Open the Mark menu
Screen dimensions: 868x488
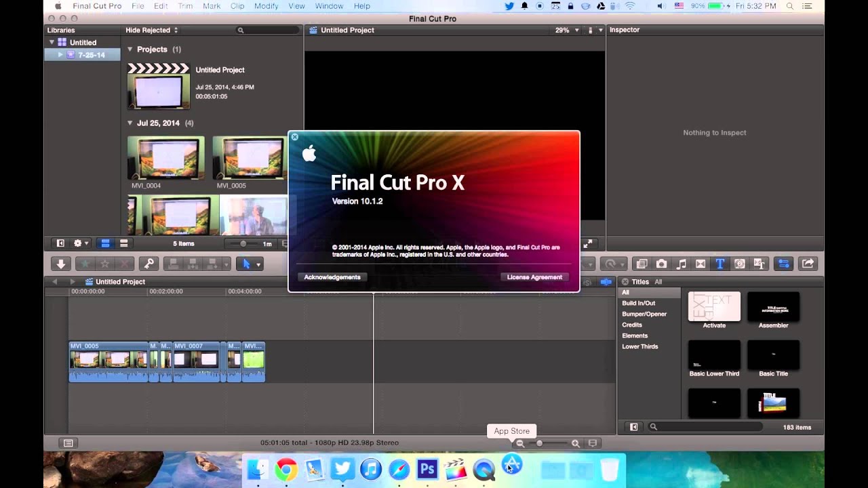pos(212,6)
